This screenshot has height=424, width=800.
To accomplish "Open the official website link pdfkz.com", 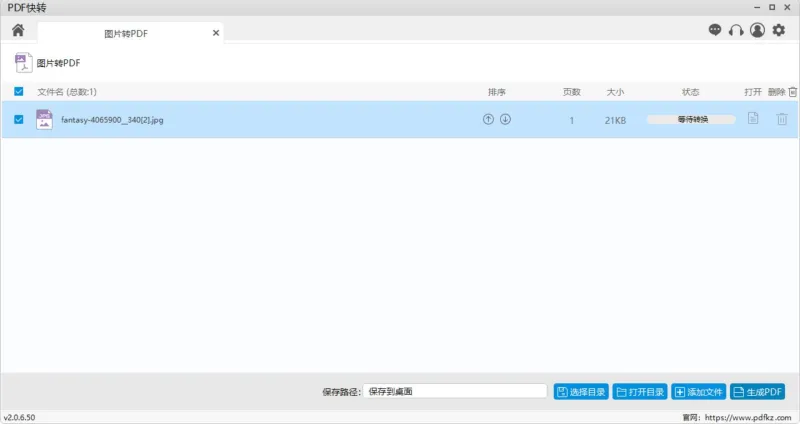I will coord(748,417).
